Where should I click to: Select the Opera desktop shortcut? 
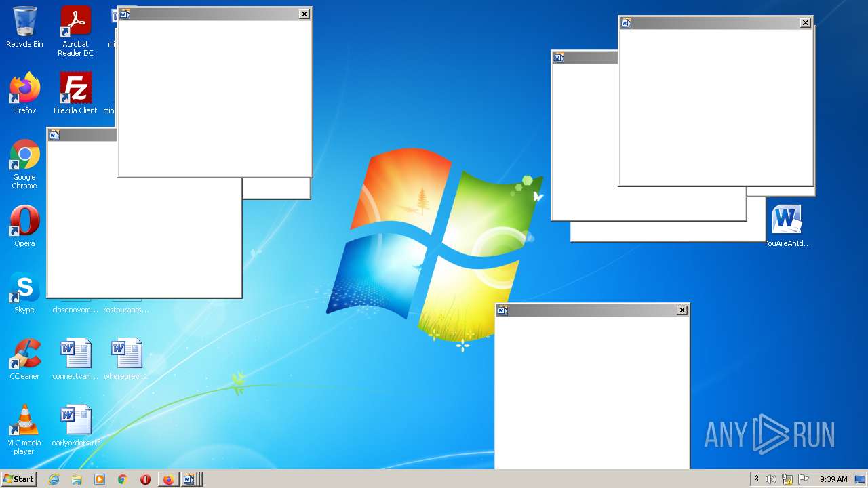24,226
